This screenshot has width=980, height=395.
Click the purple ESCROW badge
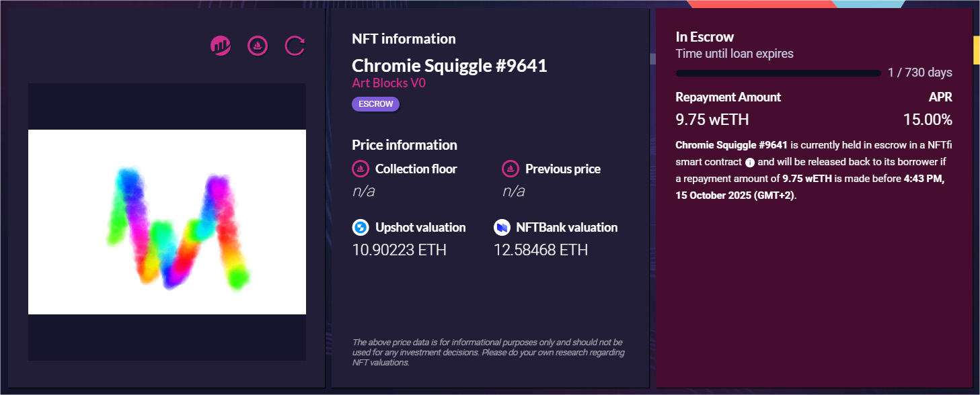(376, 104)
